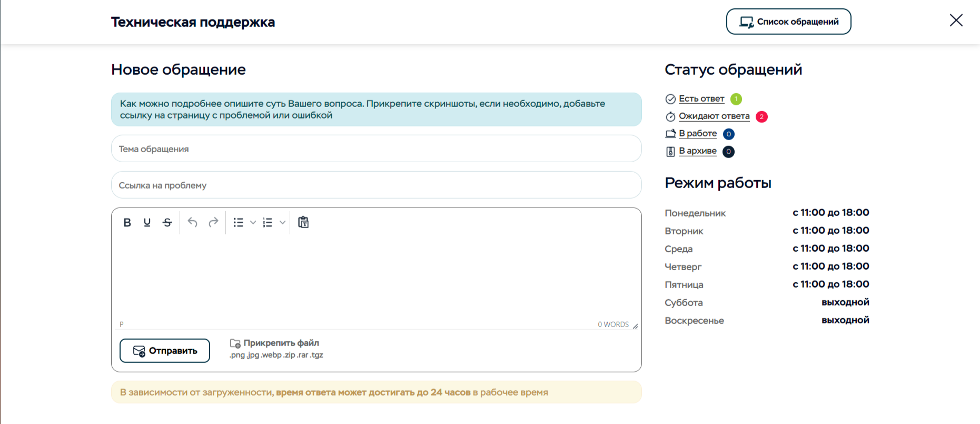
Task: Click the paste-as-text clipboard icon
Action: [x=303, y=222]
